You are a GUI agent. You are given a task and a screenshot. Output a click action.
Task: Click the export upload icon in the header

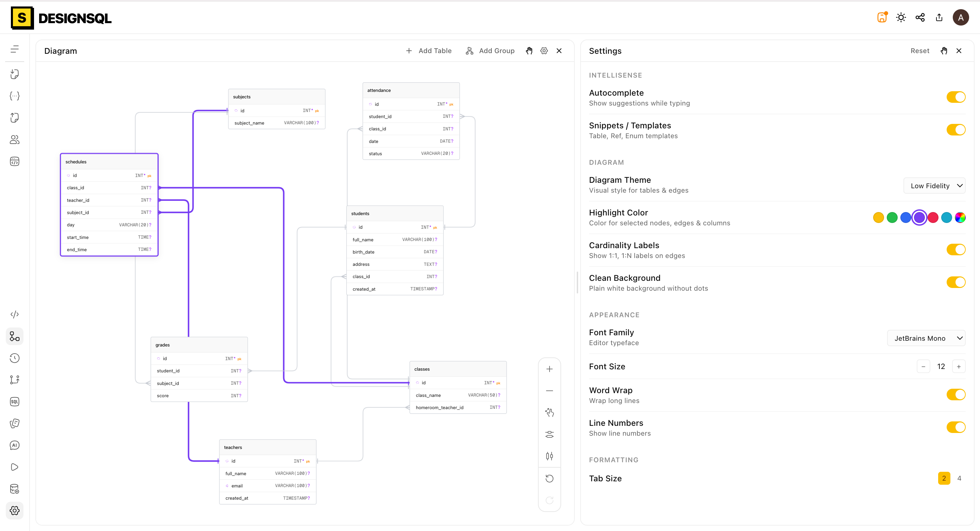click(939, 17)
